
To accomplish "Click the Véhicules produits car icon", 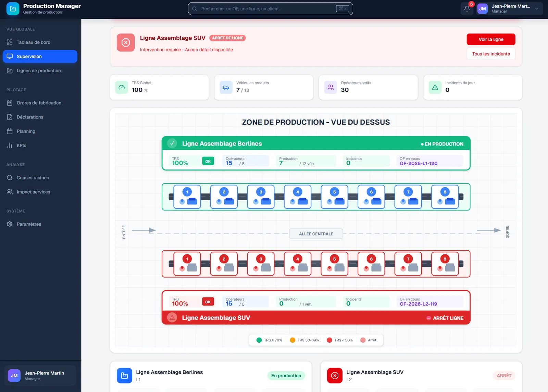I will coord(226,88).
